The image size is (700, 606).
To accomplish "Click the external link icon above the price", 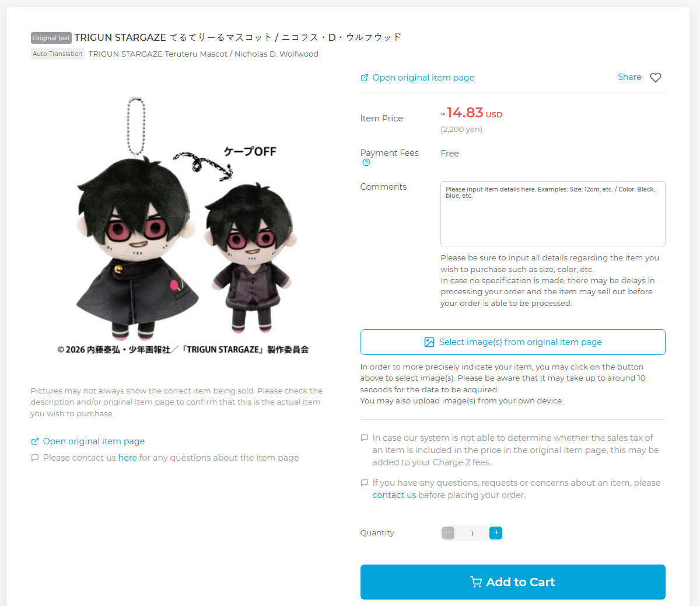I will [365, 78].
